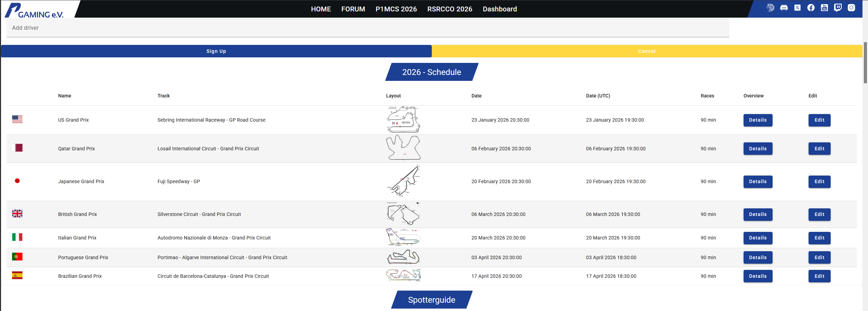Click the Twitch icon in header
The image size is (868, 311).
pyautogui.click(x=838, y=8)
